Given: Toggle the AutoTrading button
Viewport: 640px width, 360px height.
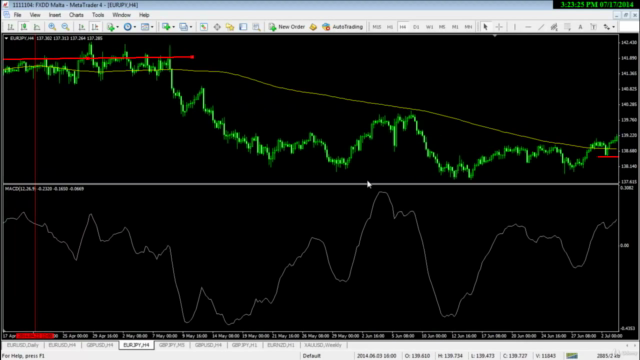Looking at the screenshot, I should [342, 27].
